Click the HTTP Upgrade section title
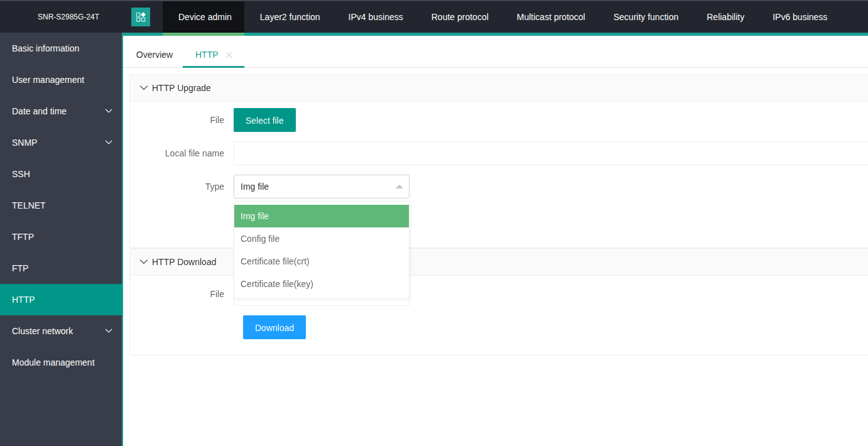The width and height of the screenshot is (868, 446). [x=182, y=88]
